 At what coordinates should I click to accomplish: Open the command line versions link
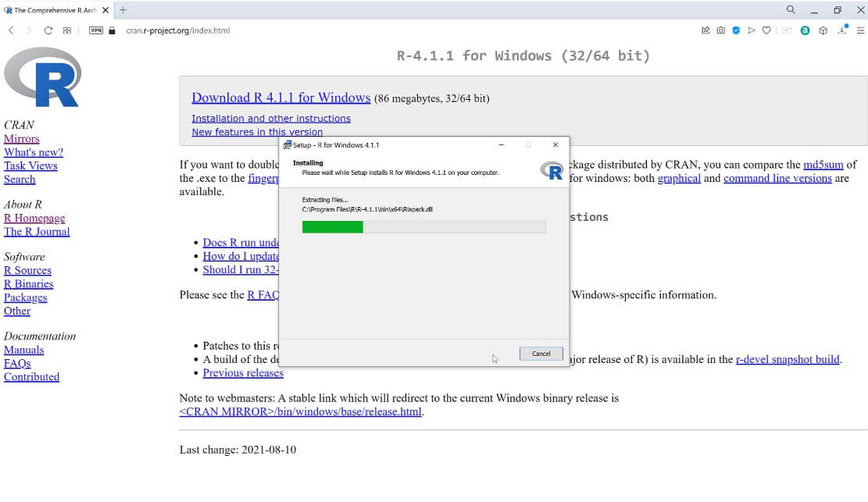(777, 178)
